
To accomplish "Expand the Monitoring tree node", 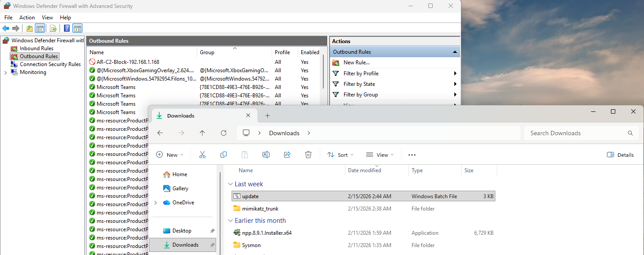I will coord(5,73).
